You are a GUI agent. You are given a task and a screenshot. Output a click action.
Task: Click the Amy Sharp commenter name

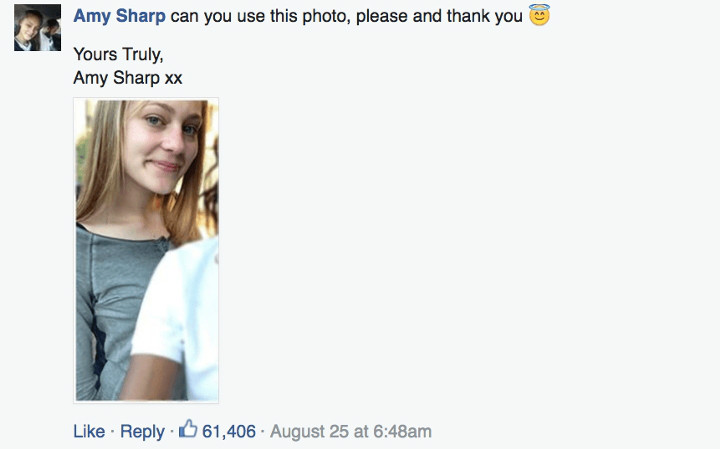coord(119,17)
